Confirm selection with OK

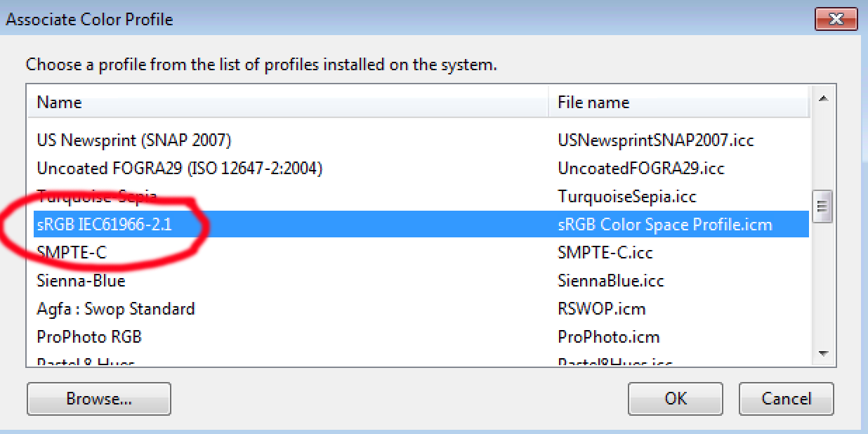675,398
